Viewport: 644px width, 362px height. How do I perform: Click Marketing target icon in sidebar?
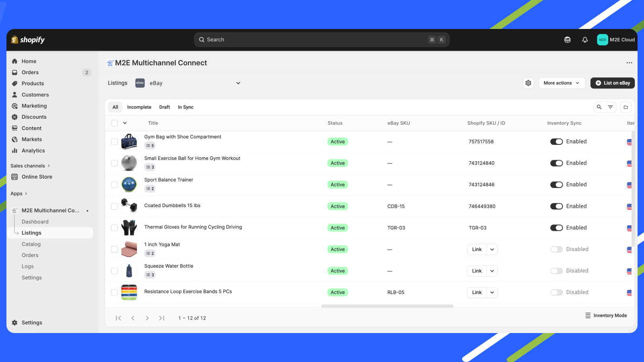click(x=15, y=106)
